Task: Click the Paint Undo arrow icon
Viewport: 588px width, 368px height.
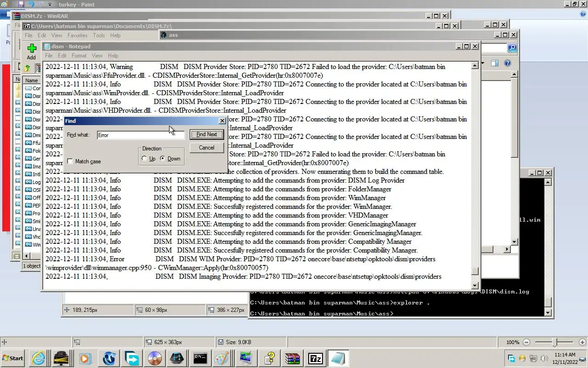Action: pos(31,4)
